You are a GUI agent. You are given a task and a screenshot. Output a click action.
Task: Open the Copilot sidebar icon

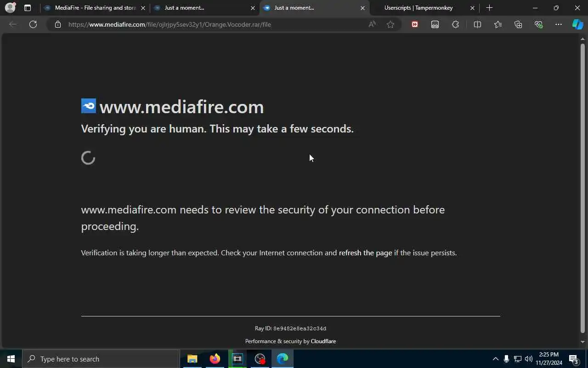577,24
